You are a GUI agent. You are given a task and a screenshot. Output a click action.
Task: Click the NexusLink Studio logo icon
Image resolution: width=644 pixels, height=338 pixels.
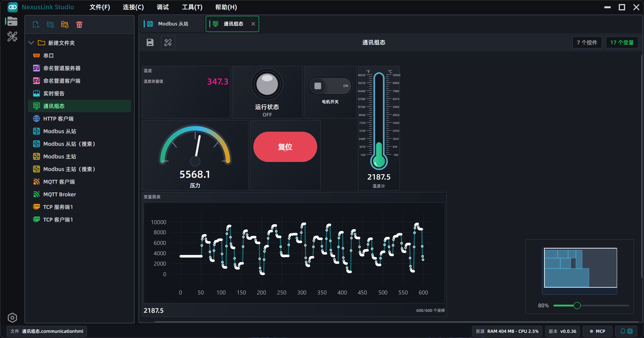(x=12, y=7)
